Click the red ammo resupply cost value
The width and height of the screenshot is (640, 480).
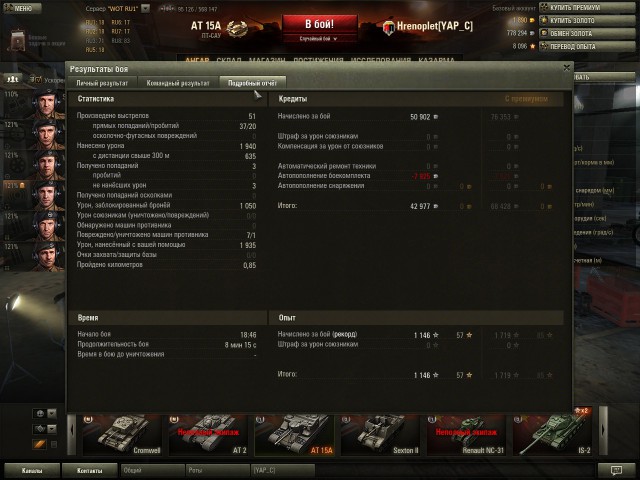421,176
